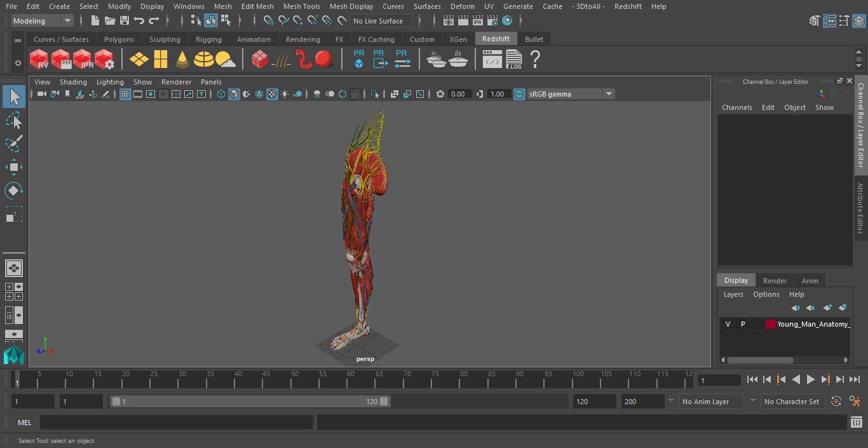Select the Lasso select tool
Image resolution: width=868 pixels, height=448 pixels.
point(14,120)
